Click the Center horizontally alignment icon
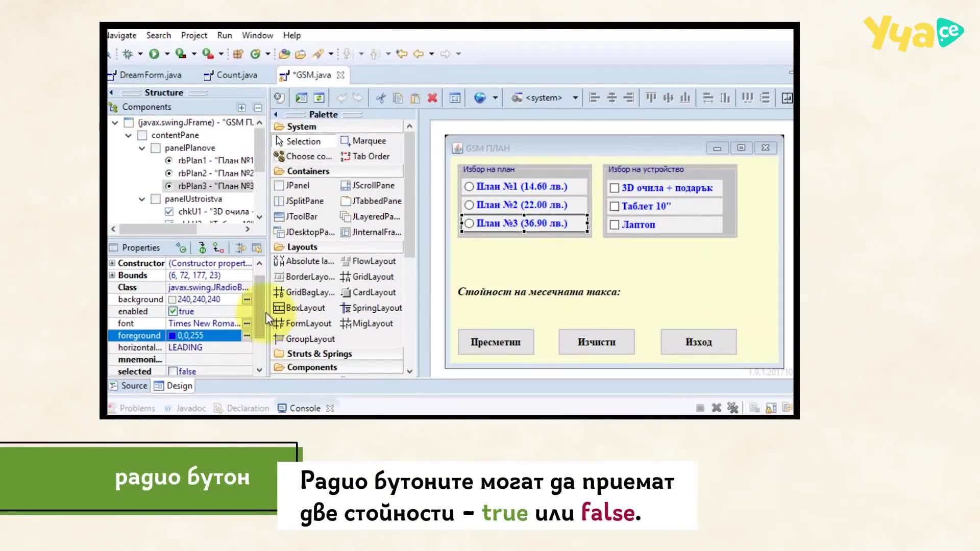980x551 pixels. pos(611,97)
